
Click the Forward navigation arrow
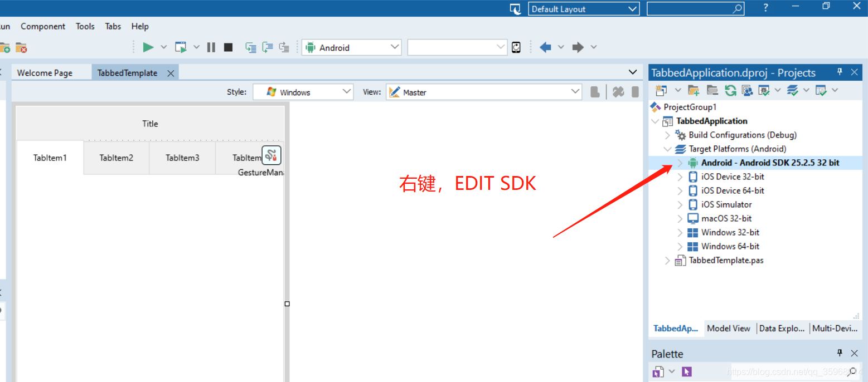(578, 47)
